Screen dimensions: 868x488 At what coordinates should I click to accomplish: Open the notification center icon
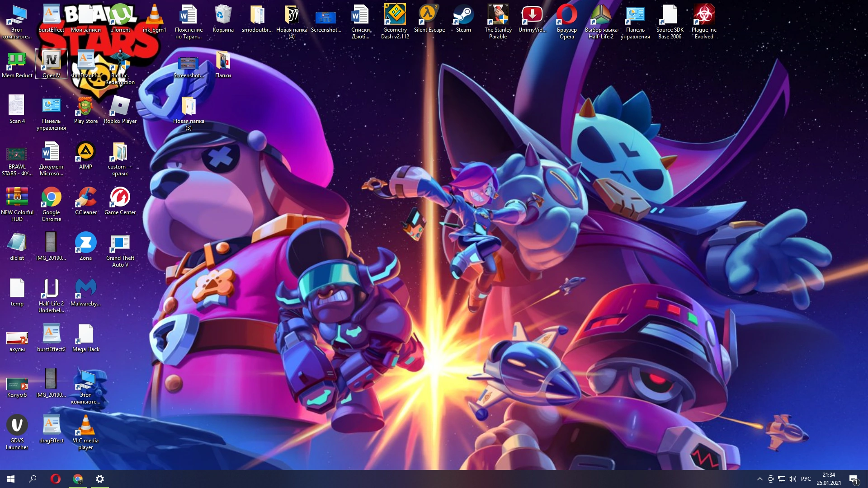[854, 479]
